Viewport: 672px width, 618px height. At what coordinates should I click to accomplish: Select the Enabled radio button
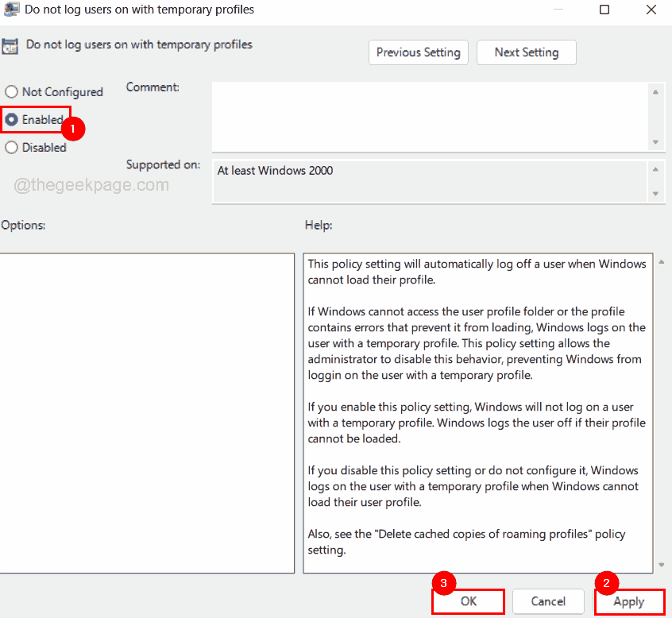(x=10, y=119)
